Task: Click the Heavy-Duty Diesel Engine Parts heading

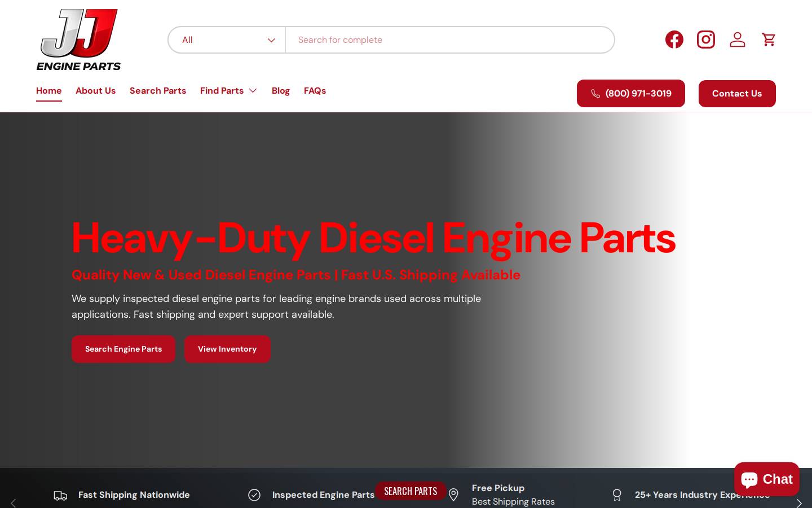Action: tap(373, 238)
